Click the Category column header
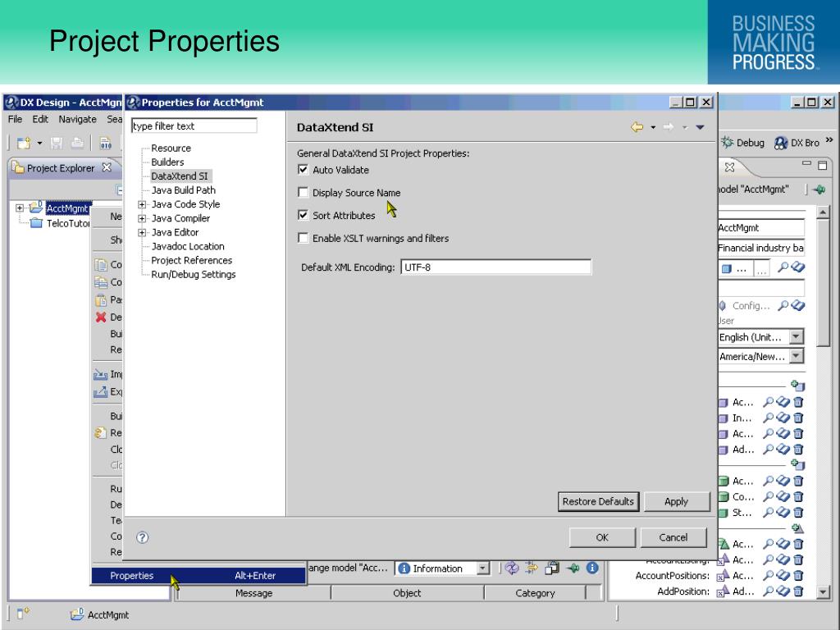 coord(535,593)
